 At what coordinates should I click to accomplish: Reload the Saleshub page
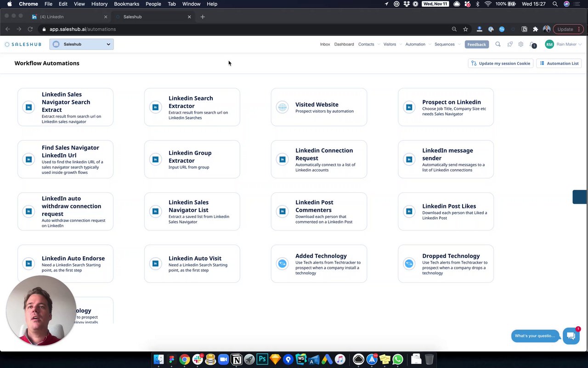(30, 29)
